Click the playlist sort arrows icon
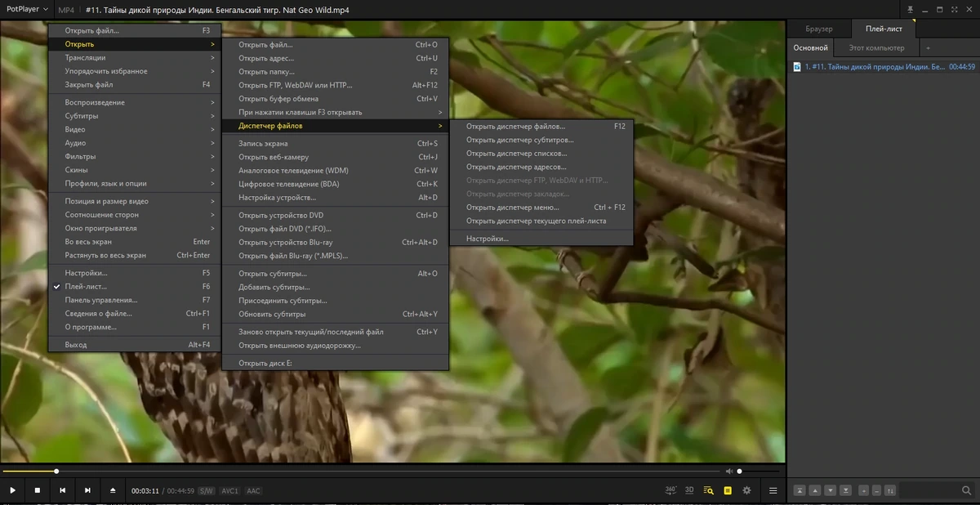 point(890,490)
